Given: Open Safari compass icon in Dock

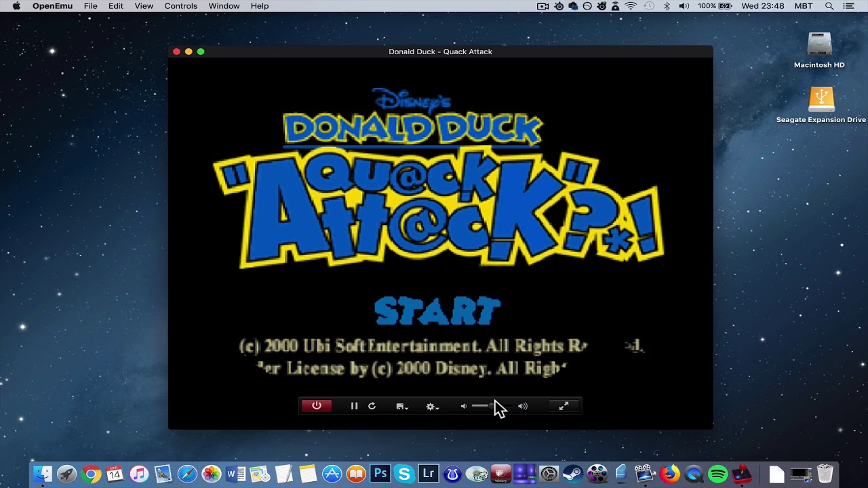Looking at the screenshot, I should [x=187, y=474].
